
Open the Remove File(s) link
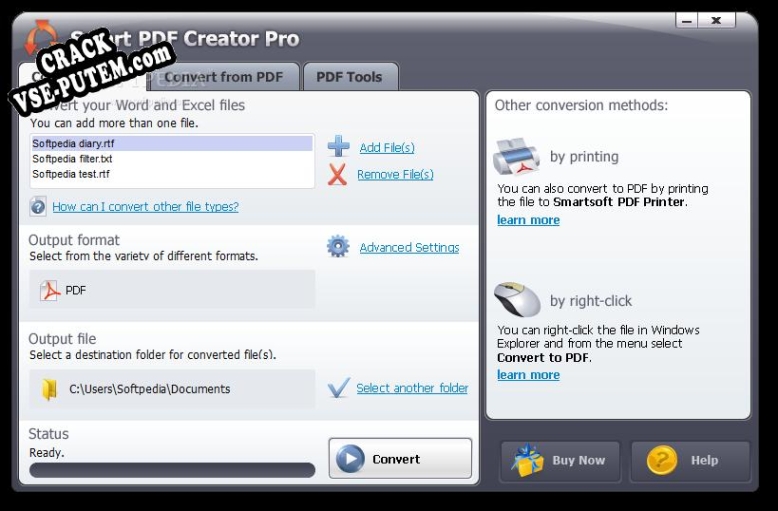point(395,175)
